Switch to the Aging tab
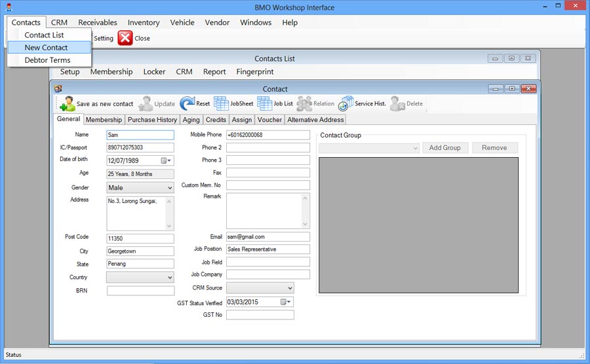The width and height of the screenshot is (590, 364). pyautogui.click(x=191, y=119)
